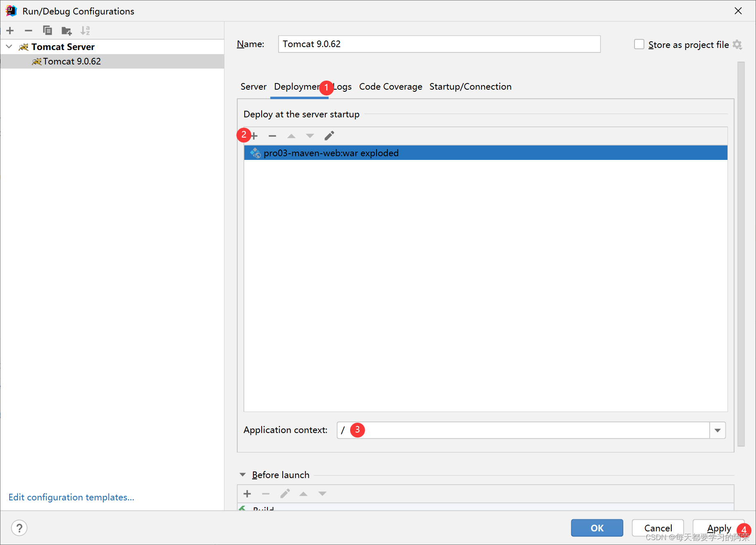This screenshot has width=756, height=545.
Task: Click the Apply button
Action: pos(718,528)
